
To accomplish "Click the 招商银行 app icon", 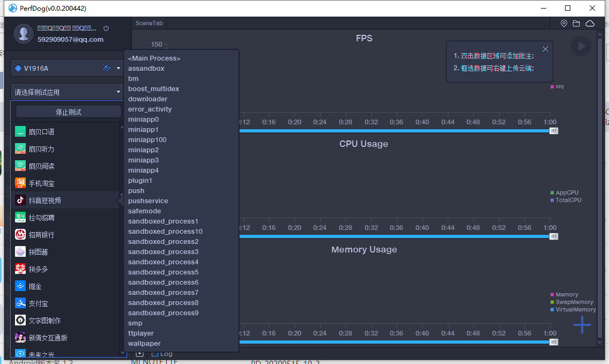I will pyautogui.click(x=20, y=235).
